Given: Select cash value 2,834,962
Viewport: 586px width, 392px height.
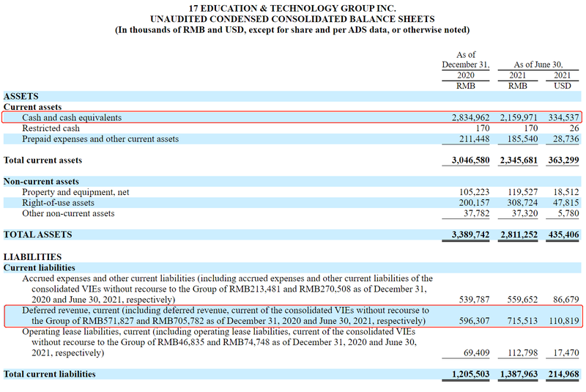Looking at the screenshot, I should point(470,118).
